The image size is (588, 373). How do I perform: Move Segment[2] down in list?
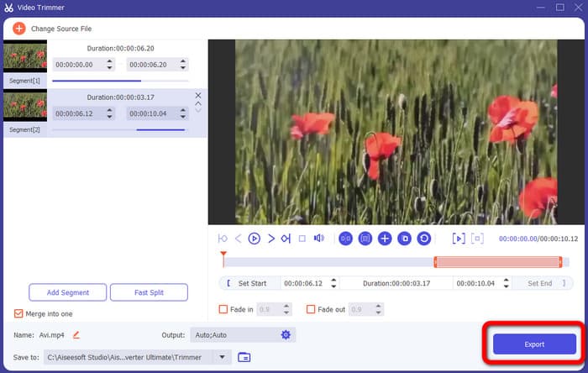click(x=198, y=110)
